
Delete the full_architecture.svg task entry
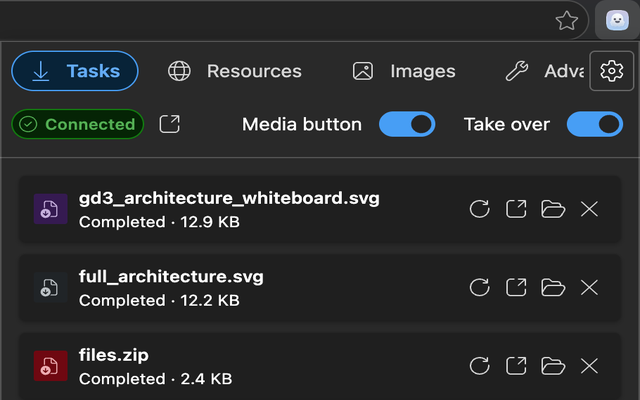pyautogui.click(x=589, y=287)
